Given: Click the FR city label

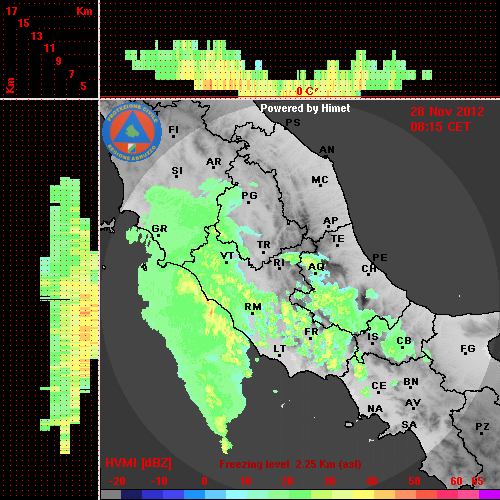Looking at the screenshot, I should point(311,332).
